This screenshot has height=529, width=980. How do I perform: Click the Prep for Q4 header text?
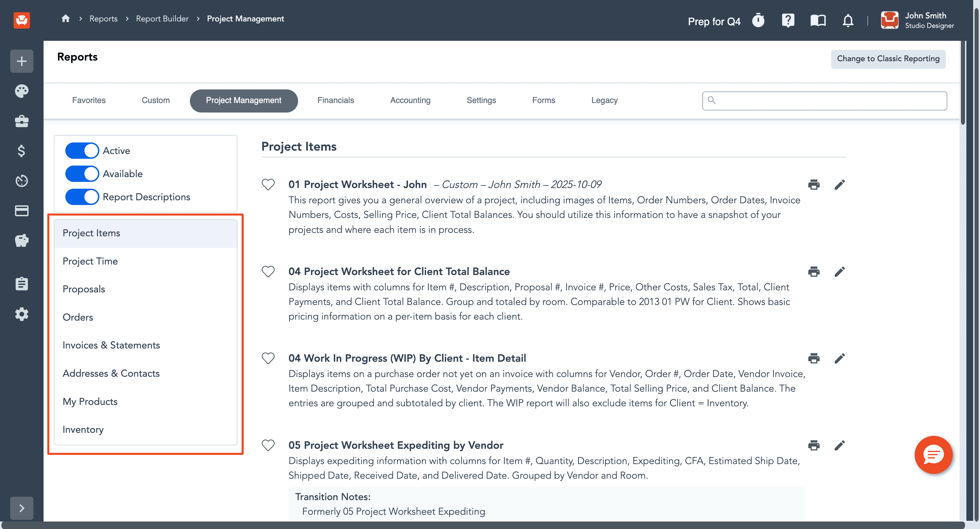tap(714, 21)
